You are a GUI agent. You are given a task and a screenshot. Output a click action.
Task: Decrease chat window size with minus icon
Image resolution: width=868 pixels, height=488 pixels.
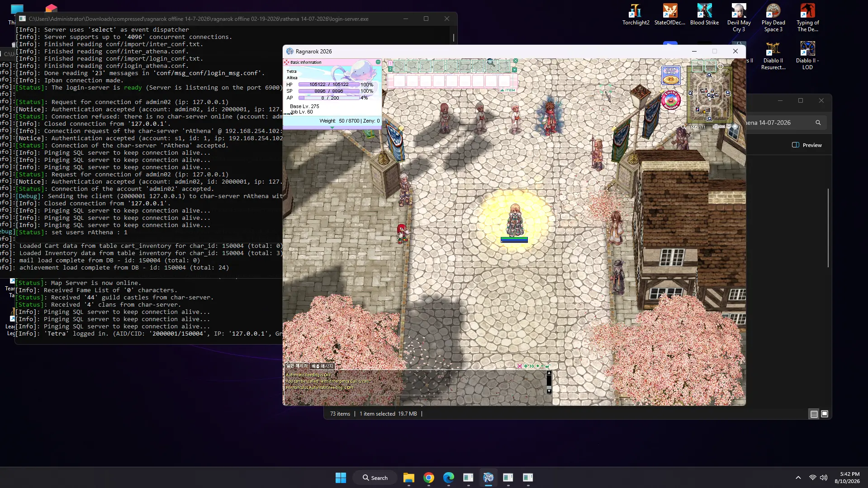click(x=542, y=366)
